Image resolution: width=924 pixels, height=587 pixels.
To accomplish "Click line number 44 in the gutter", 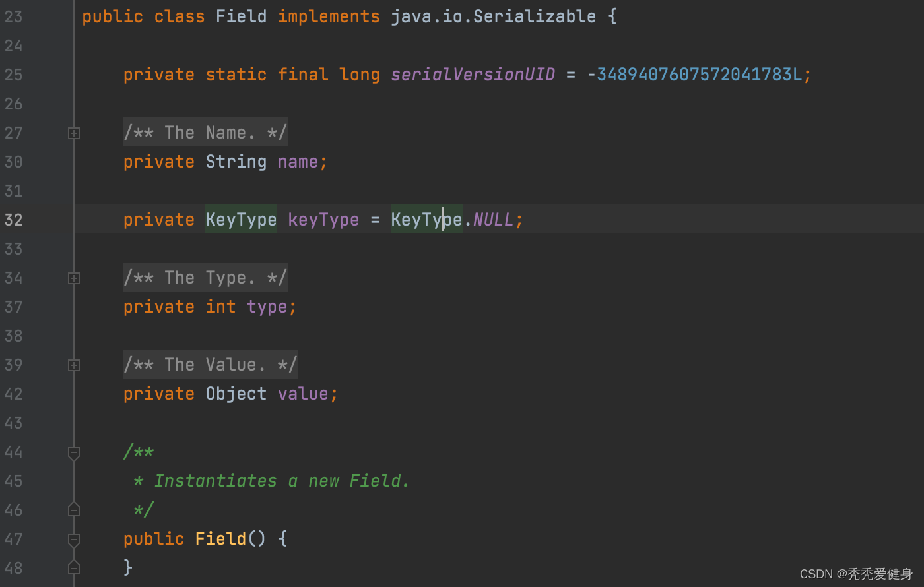I will [13, 452].
